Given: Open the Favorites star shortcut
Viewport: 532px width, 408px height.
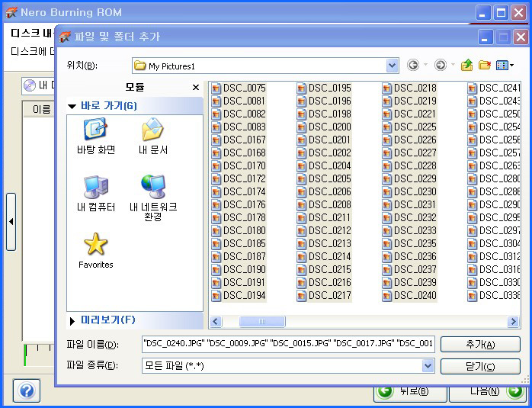Looking at the screenshot, I should (x=96, y=250).
